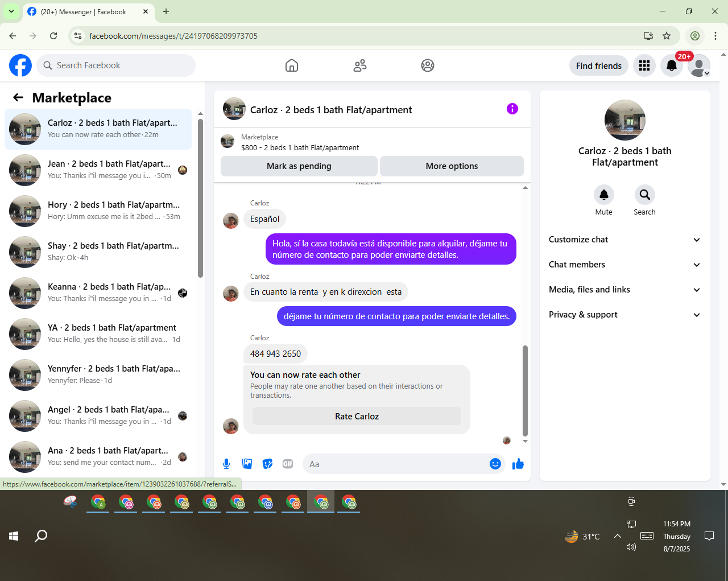Click the chat messages scrollbar thumb
Viewport: 728px width, 581px height.
(525, 391)
